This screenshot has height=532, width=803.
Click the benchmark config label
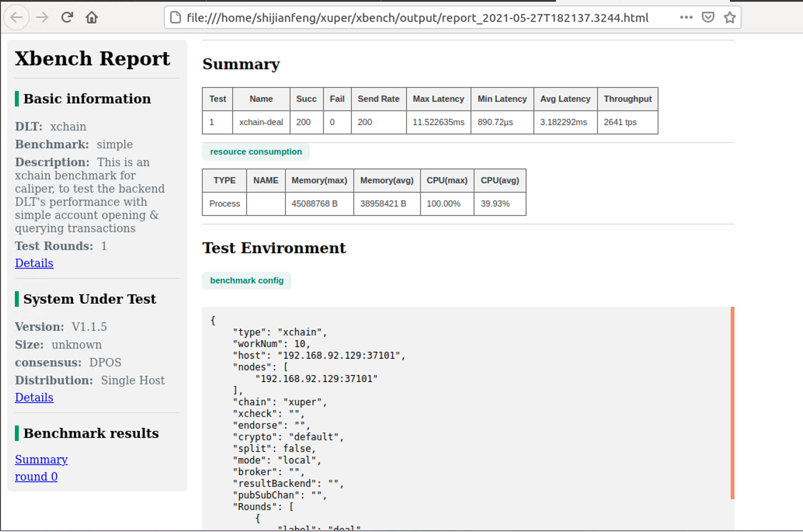247,281
